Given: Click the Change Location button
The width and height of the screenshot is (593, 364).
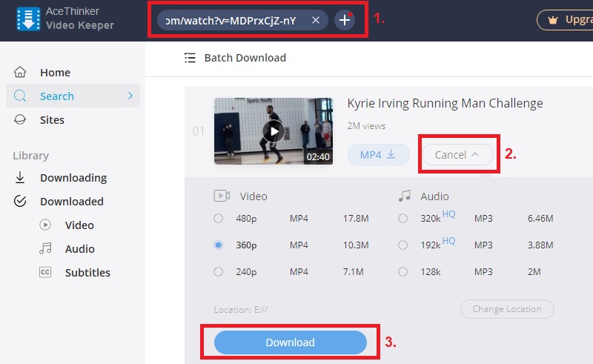Looking at the screenshot, I should [507, 309].
